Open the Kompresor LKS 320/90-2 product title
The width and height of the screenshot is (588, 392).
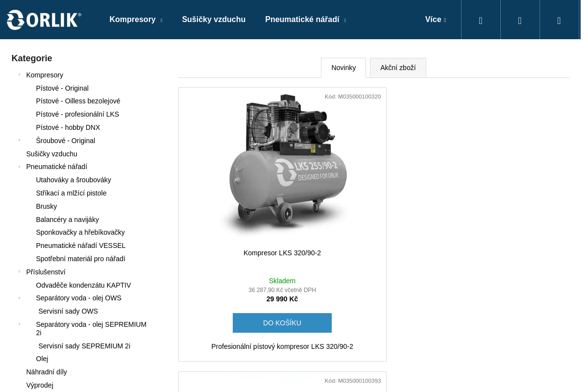[x=282, y=253]
